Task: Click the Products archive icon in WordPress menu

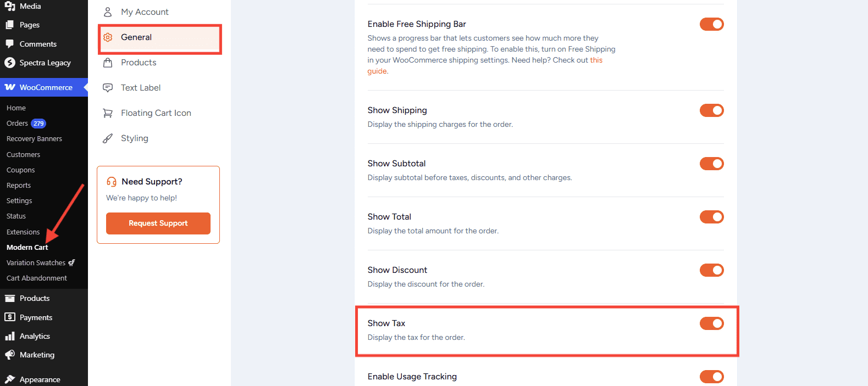Action: point(10,298)
